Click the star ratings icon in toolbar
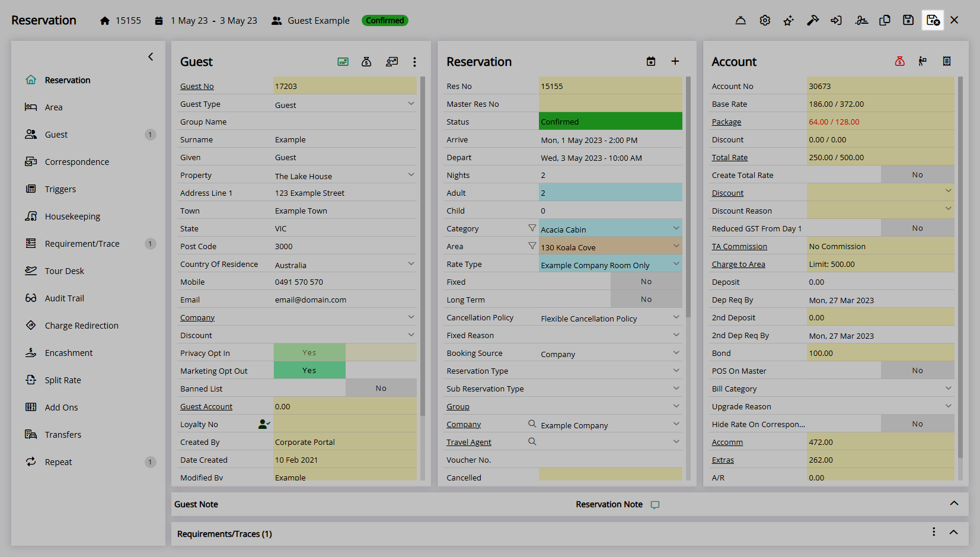Viewport: 980px width, 557px height. [x=789, y=20]
